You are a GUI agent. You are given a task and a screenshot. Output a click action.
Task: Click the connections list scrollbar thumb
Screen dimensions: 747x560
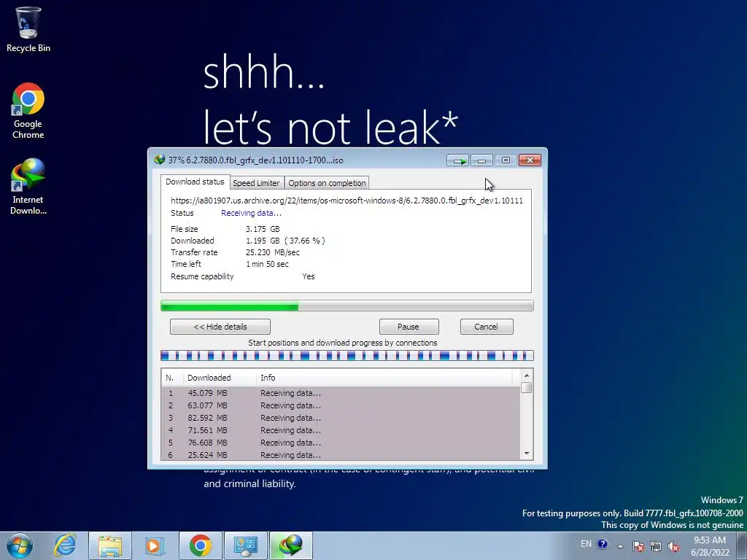pos(527,388)
